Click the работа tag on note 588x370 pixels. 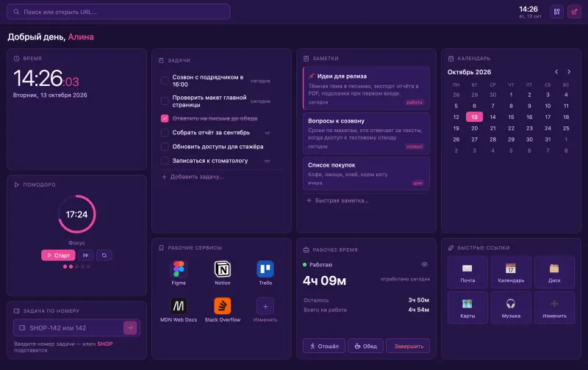coord(415,102)
